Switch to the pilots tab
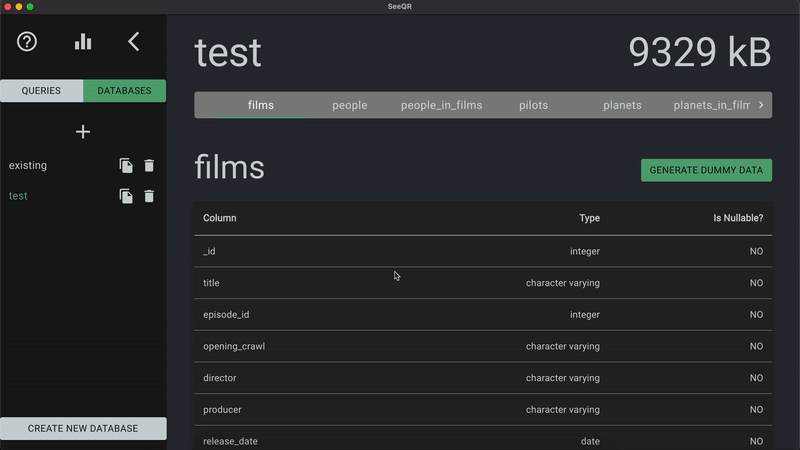 pyautogui.click(x=533, y=105)
